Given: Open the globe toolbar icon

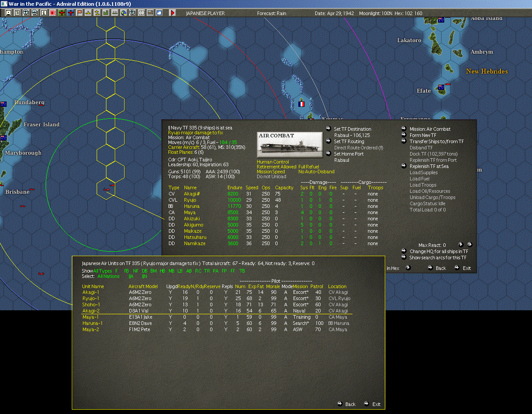Looking at the screenshot, I should tap(123, 13).
